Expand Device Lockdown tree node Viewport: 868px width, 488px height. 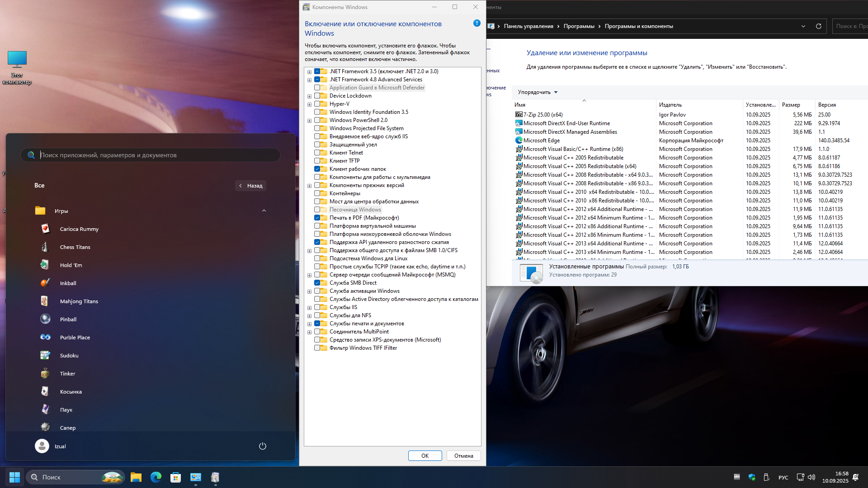(x=309, y=96)
